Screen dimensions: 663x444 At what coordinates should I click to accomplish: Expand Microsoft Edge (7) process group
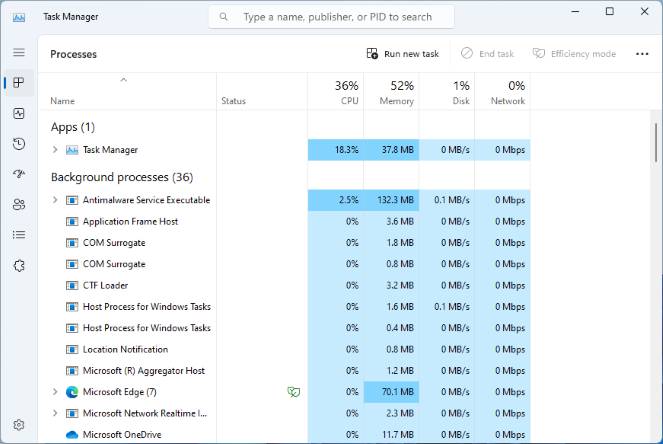(55, 392)
